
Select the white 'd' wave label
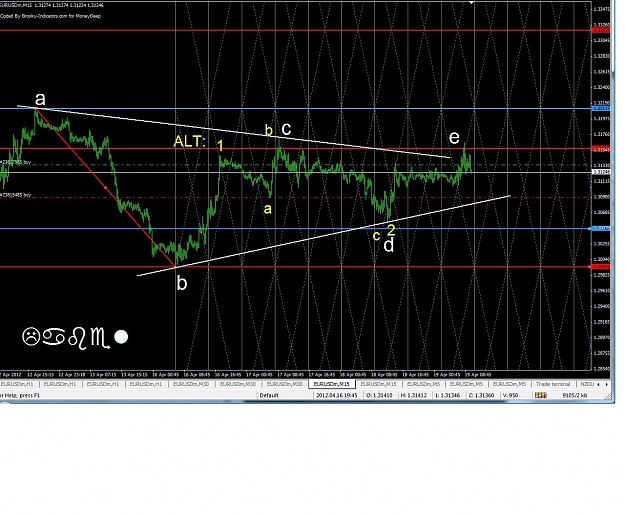point(389,245)
